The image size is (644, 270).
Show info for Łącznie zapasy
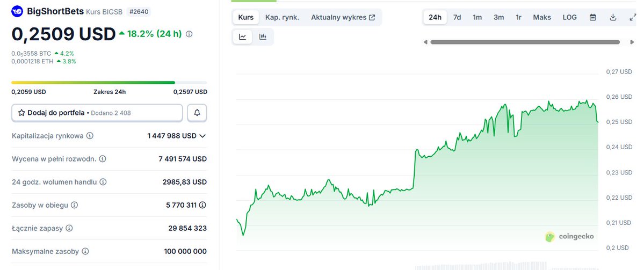click(x=69, y=228)
